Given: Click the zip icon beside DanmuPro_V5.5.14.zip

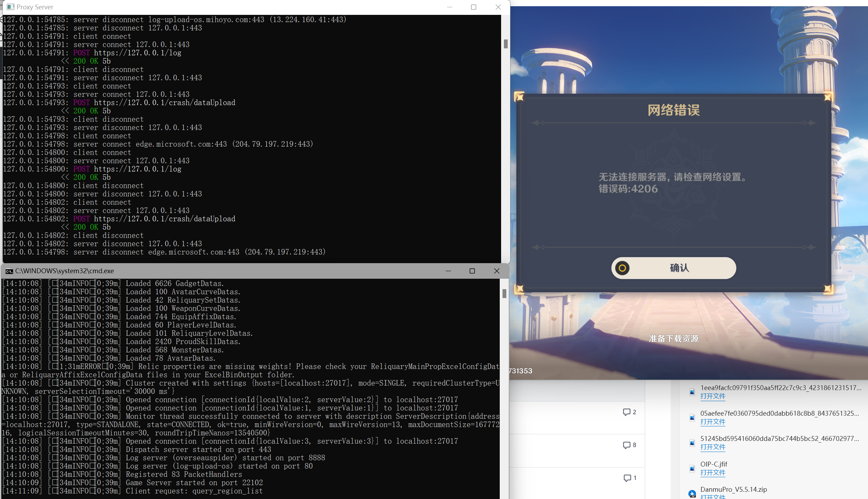Looking at the screenshot, I should pos(692,494).
